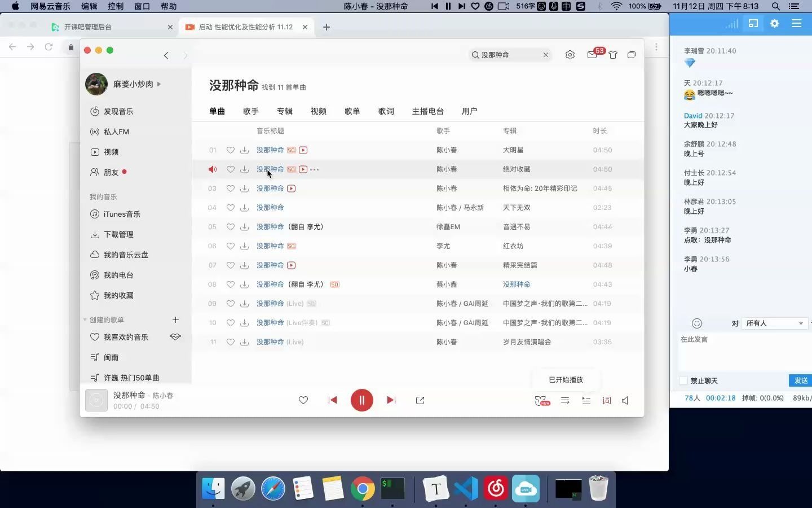Download song 03 from 相依为命 album
This screenshot has width=812, height=508.
pyautogui.click(x=244, y=189)
